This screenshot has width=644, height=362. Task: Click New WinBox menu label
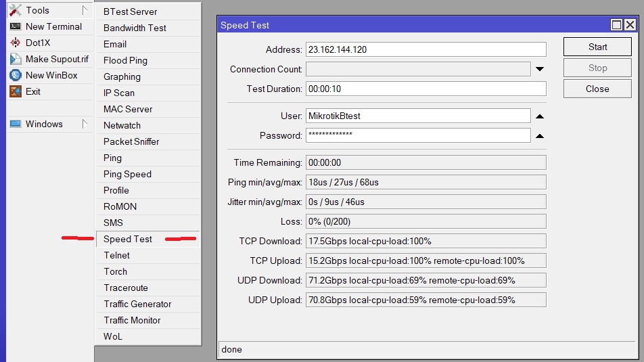click(x=51, y=75)
